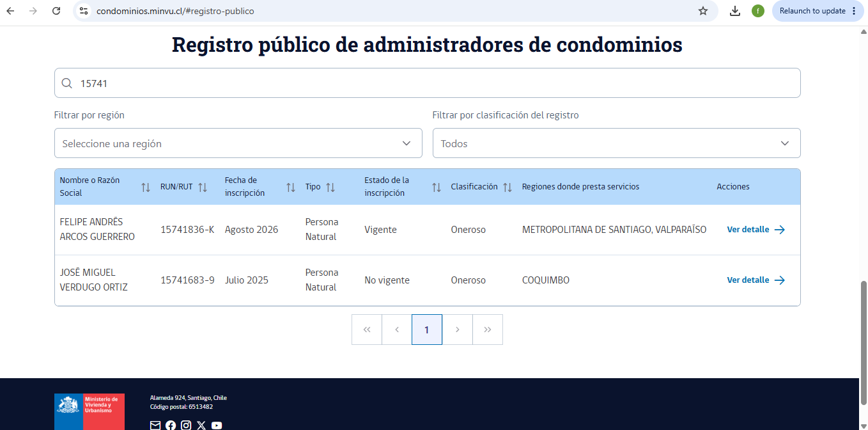This screenshot has height=430, width=868.
Task: Click the date Julio 2025
Action: click(x=247, y=280)
